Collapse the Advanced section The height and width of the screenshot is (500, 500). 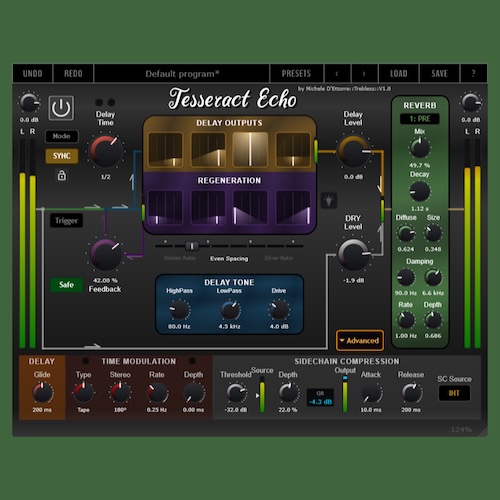point(360,341)
